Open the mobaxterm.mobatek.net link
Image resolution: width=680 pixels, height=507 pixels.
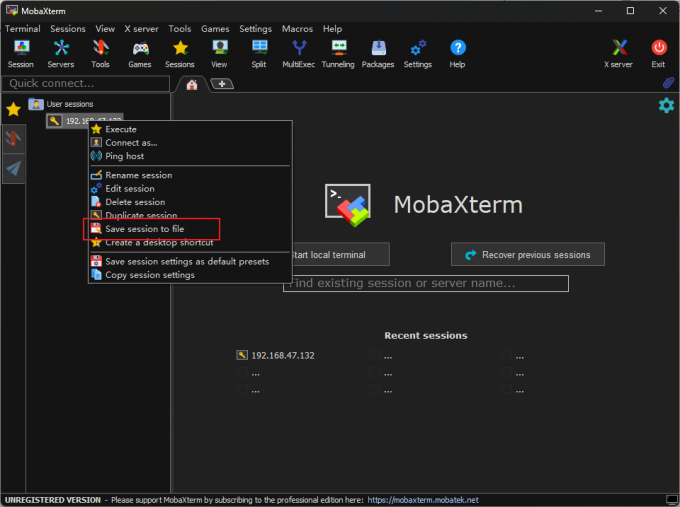pyautogui.click(x=423, y=500)
